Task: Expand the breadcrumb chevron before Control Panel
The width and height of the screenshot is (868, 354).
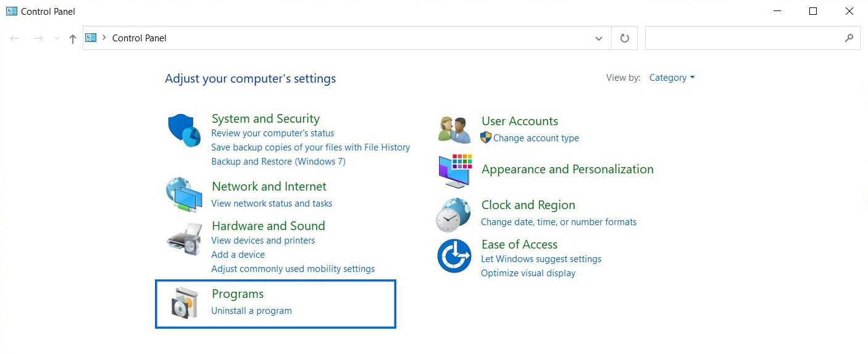Action: [104, 38]
